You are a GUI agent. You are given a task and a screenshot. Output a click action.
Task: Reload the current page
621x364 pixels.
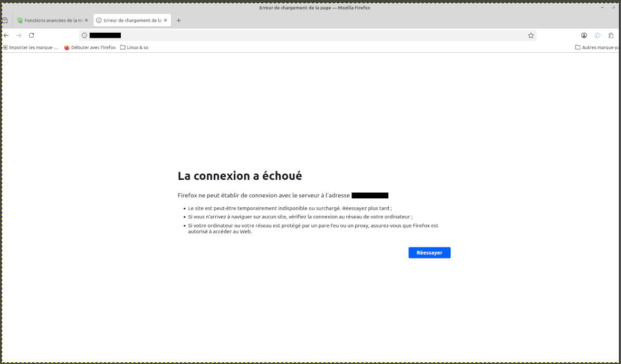[31, 35]
